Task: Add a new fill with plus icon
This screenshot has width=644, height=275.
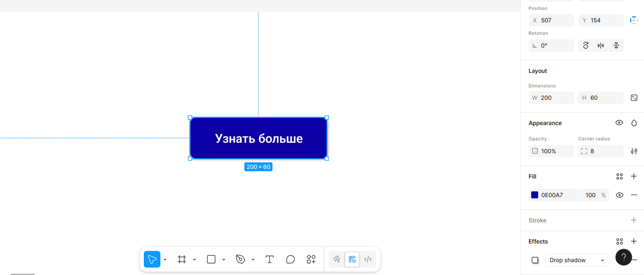Action: pos(634,176)
